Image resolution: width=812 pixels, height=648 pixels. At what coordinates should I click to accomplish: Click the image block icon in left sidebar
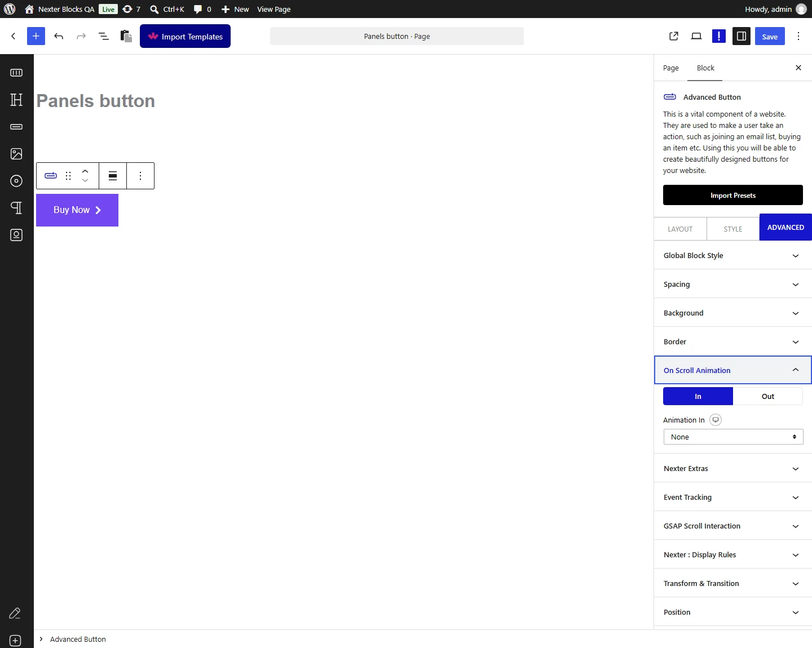coord(16,154)
